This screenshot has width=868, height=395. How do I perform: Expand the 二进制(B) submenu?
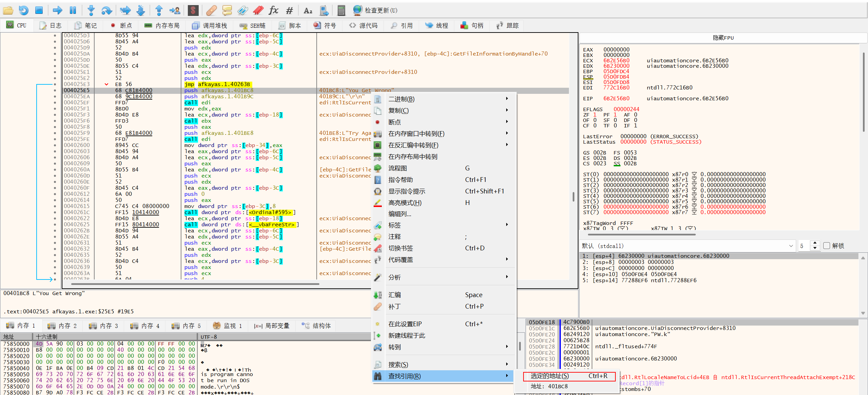tap(444, 99)
